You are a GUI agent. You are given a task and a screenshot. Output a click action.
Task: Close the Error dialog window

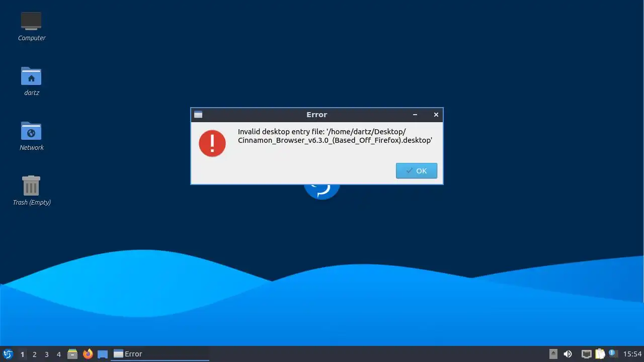pos(436,115)
